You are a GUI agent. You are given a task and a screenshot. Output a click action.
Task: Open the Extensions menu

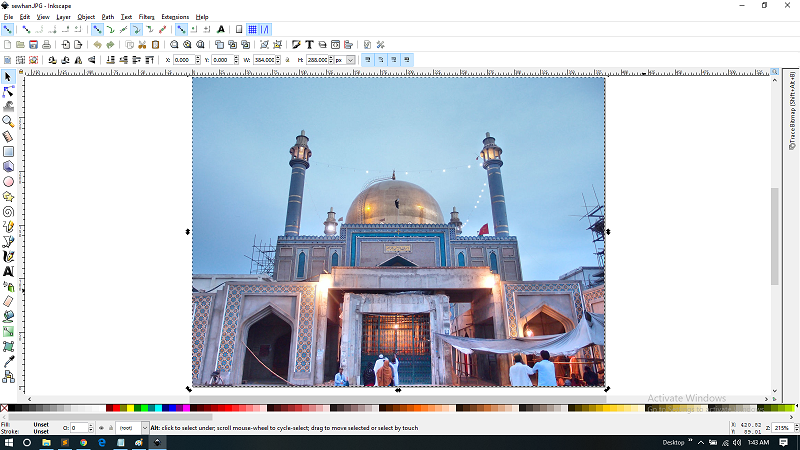tap(175, 17)
